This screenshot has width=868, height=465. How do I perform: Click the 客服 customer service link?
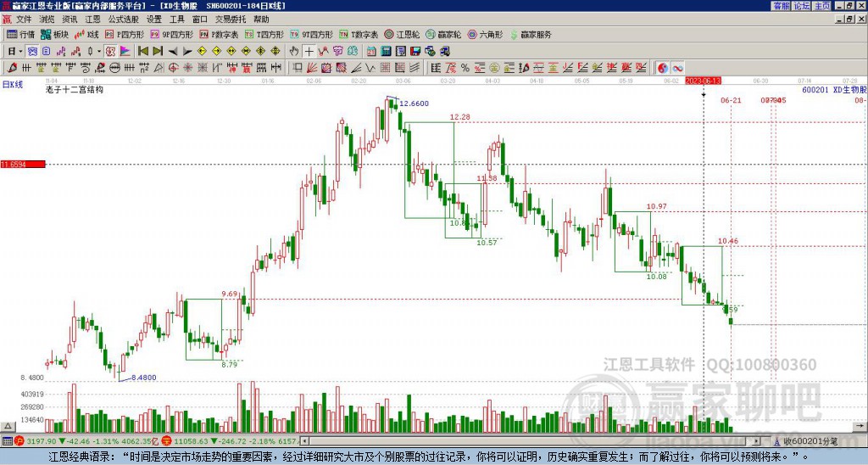point(782,6)
